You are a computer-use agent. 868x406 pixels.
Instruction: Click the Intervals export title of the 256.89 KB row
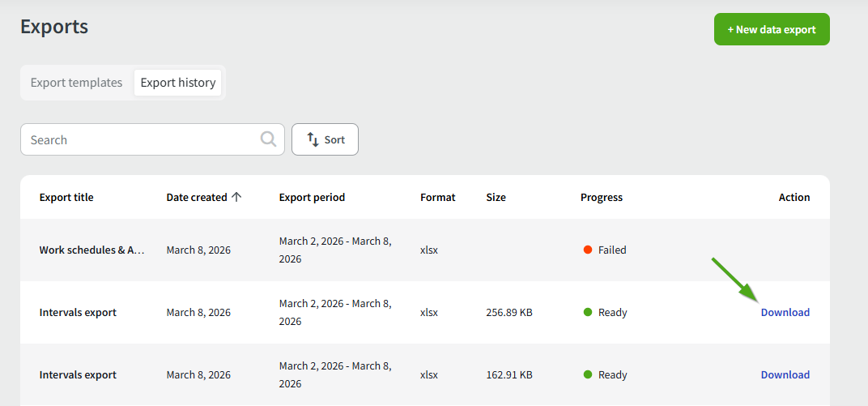(78, 312)
